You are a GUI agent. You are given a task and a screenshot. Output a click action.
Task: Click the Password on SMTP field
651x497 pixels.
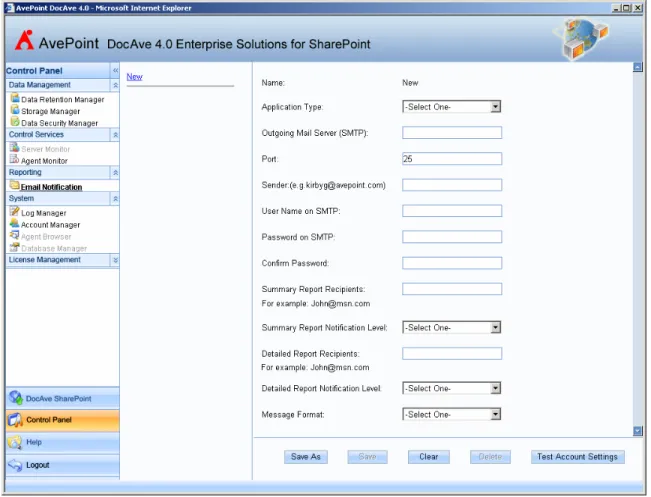click(x=452, y=237)
